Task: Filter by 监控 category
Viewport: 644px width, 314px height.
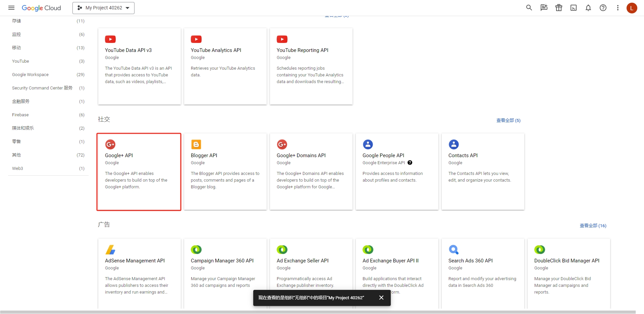Action: tap(48, 34)
